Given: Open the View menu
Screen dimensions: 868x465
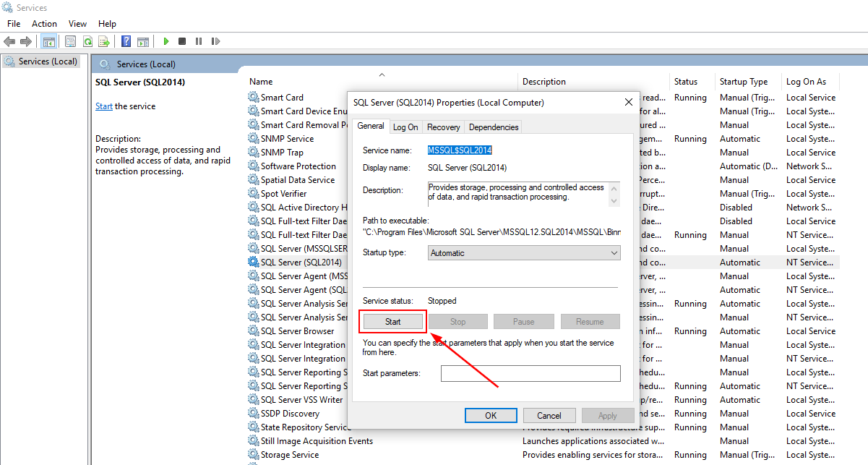Looking at the screenshot, I should point(77,24).
